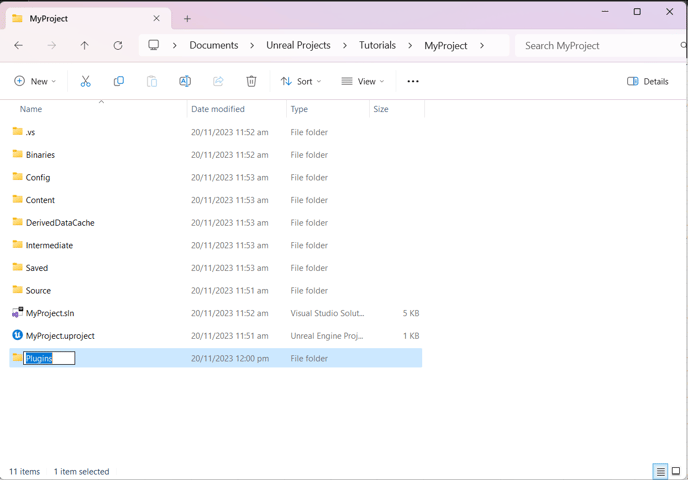Open the View dropdown
This screenshot has width=688, height=480.
click(363, 81)
